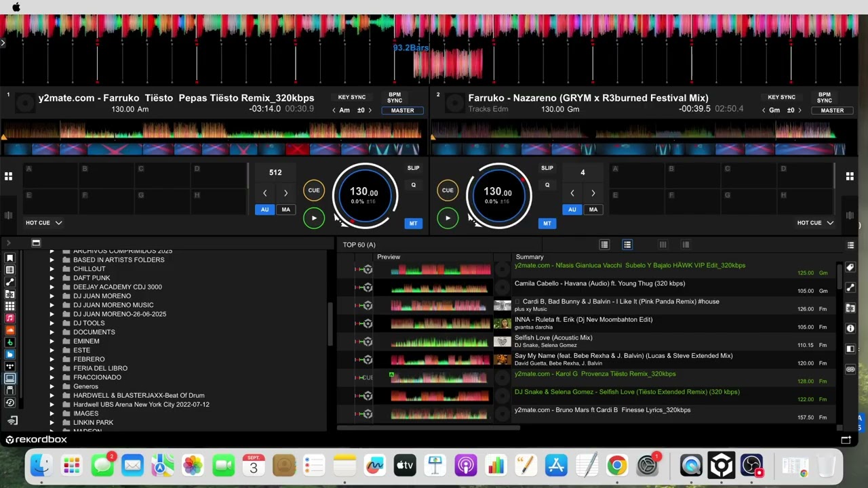Click the INNA Ruleta album thumbnail
Viewport: 868px width, 488px height.
pos(502,324)
